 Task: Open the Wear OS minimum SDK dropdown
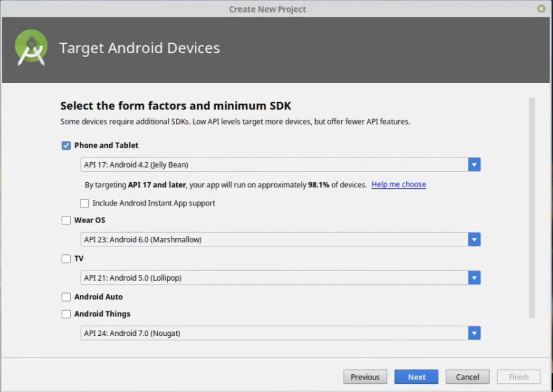(474, 239)
